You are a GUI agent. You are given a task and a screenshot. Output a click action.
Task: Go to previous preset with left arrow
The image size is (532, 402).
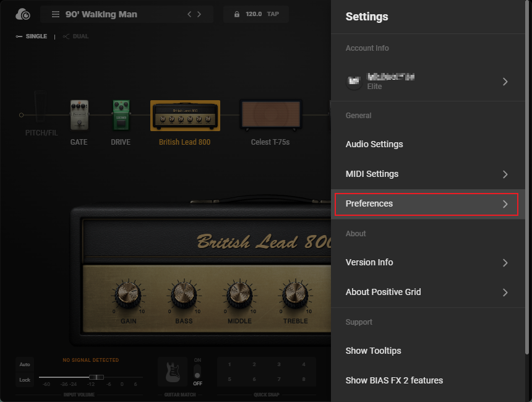189,14
